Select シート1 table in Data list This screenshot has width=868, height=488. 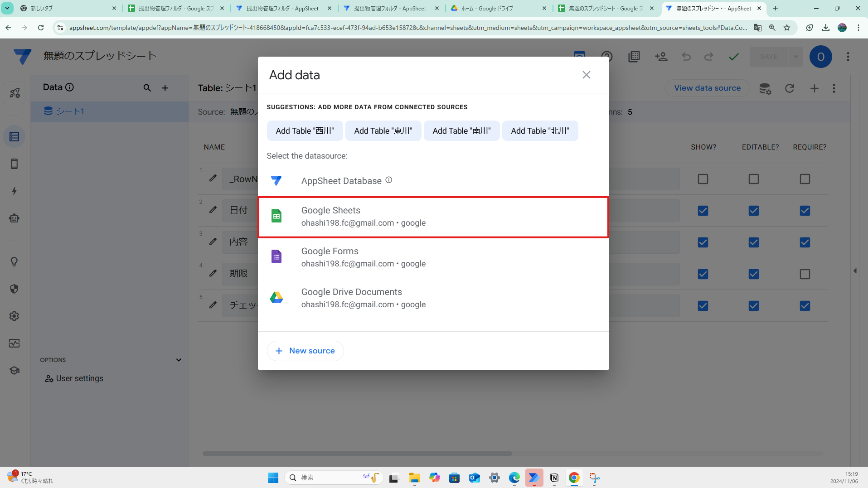(x=110, y=111)
